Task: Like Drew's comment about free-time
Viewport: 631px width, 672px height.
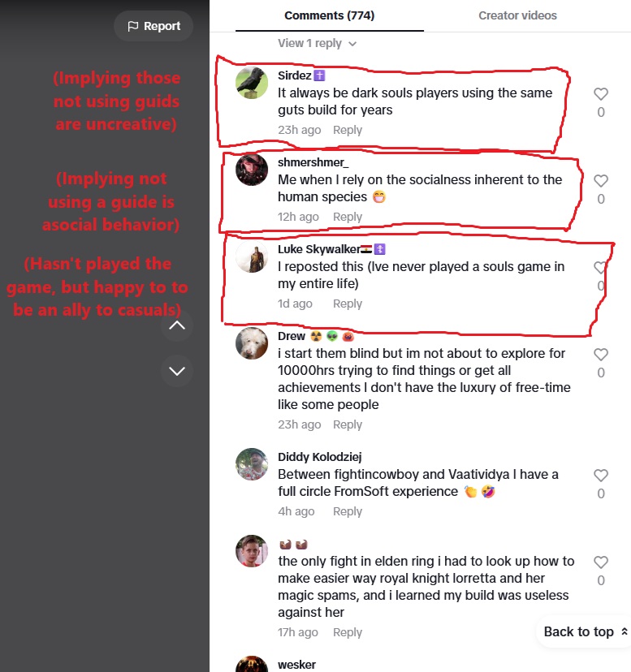Action: click(x=600, y=355)
